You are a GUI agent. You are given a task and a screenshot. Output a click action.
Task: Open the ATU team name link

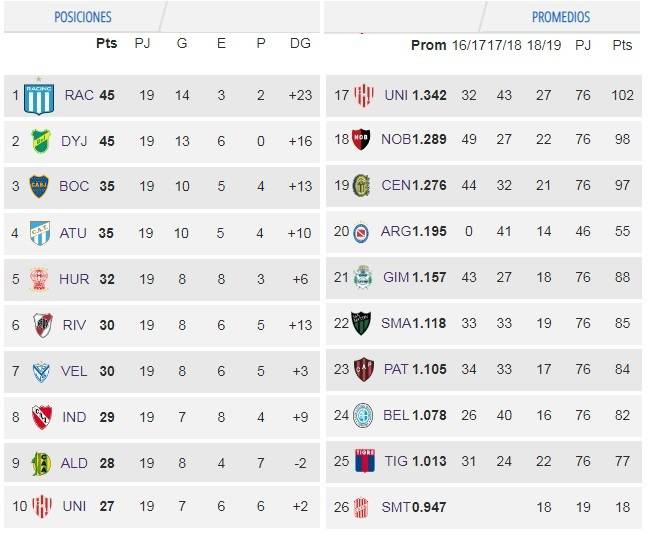73,233
